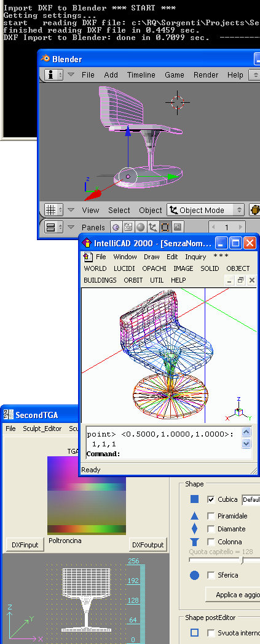The width and height of the screenshot is (260, 644).
Task: Click the IntelliCAD document icon beside File
Action: (88, 257)
